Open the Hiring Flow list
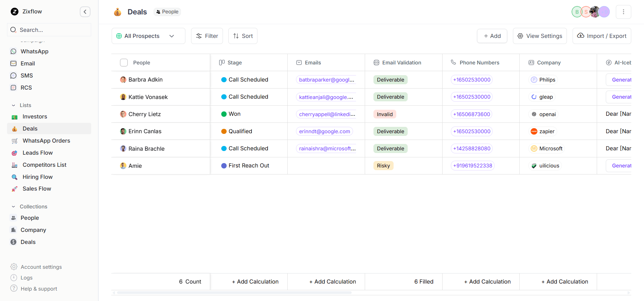This screenshot has height=301, width=644. 37,177
